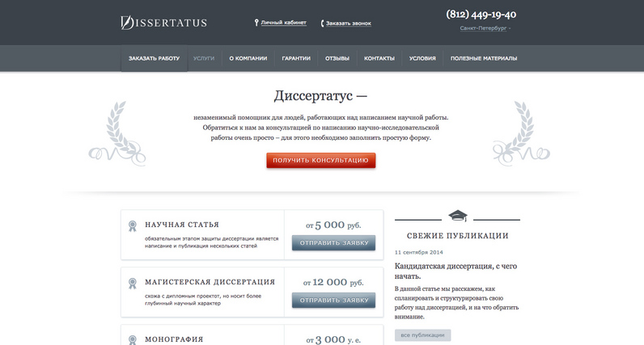
Task: Click the key icon beside Личный кабинет
Action: 256,23
